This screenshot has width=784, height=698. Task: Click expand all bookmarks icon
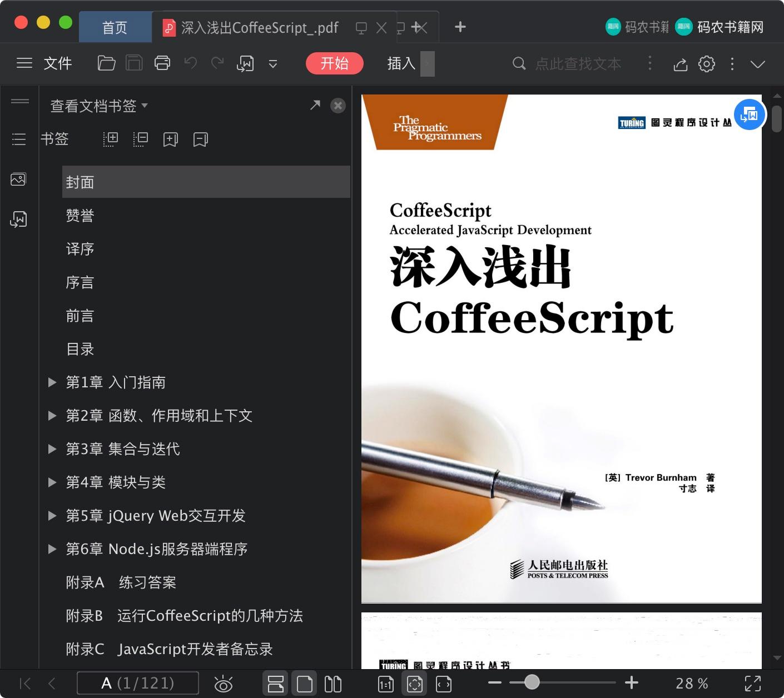point(111,139)
